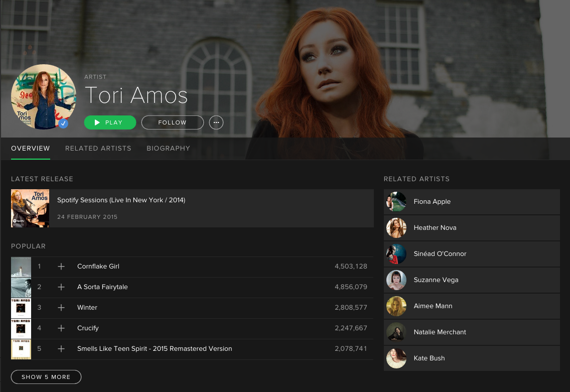Open the Related Artists tab
Viewport: 570px width, 392px height.
tap(98, 149)
